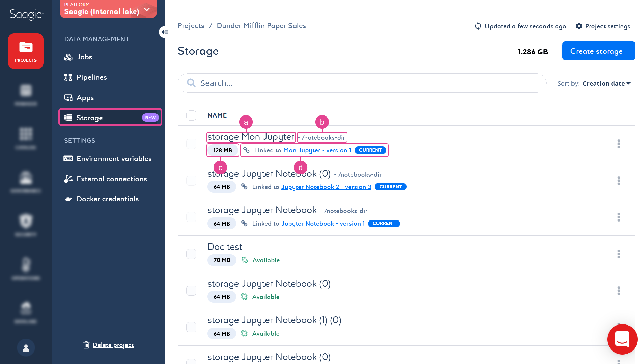The image size is (644, 364).
Task: Open the Projects module in the left rail
Action: coord(26,51)
